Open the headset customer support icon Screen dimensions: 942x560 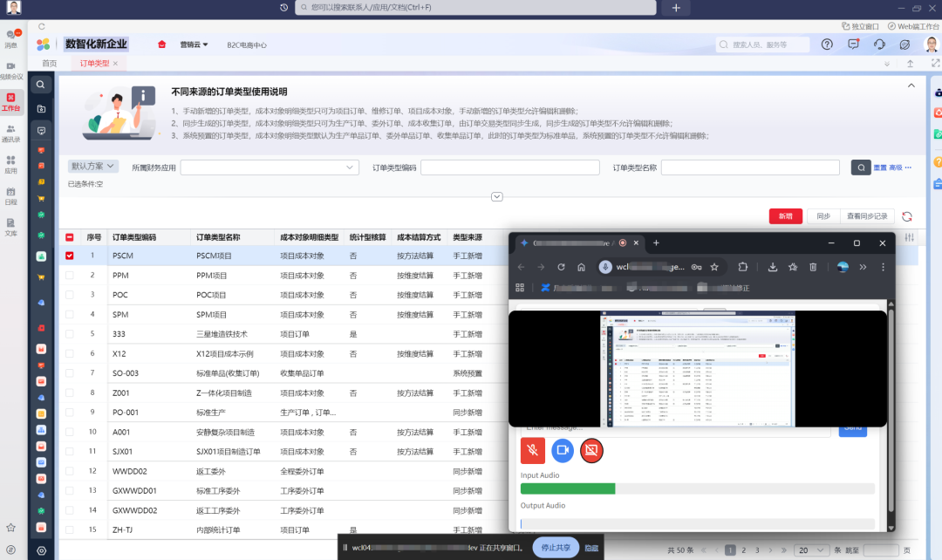(878, 44)
